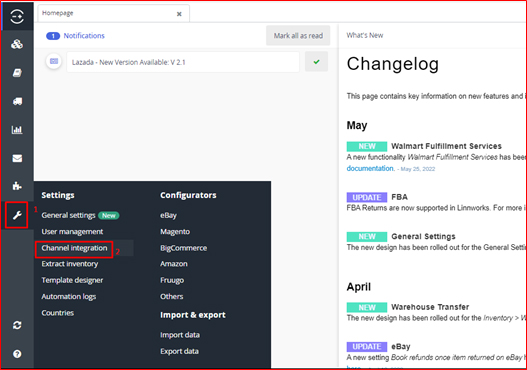Open Channel integration menu item
527x370 pixels.
(74, 248)
